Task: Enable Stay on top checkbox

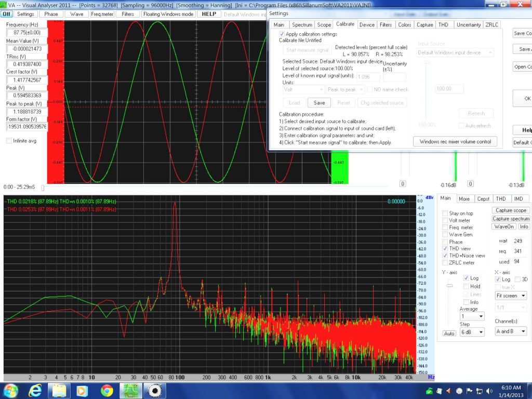Action: pos(445,213)
